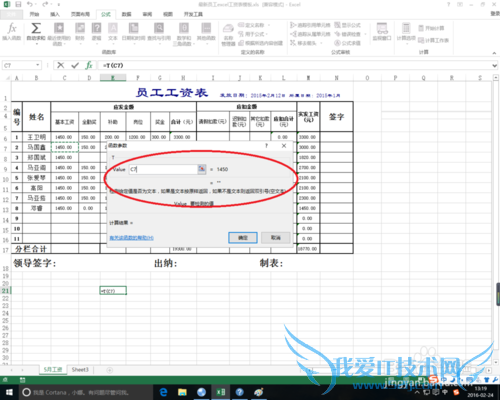Click Calculate Now (开始计算)

[431, 28]
